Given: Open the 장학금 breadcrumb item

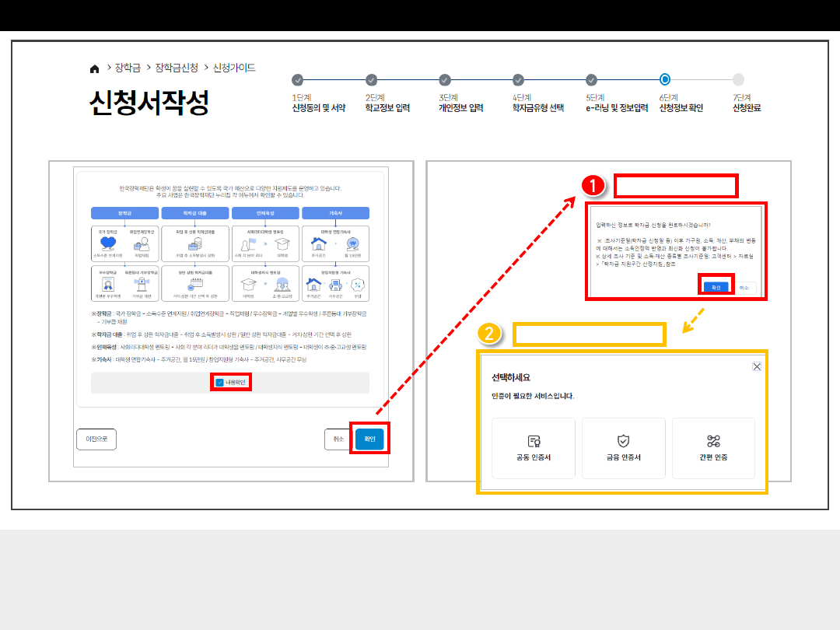Looking at the screenshot, I should click(127, 68).
